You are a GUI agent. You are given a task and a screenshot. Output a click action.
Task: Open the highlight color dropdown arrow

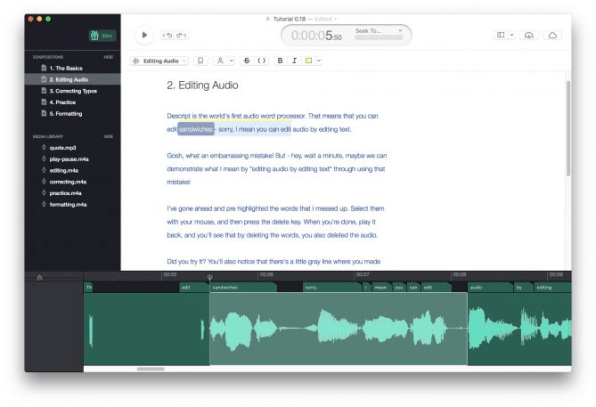[x=319, y=61]
